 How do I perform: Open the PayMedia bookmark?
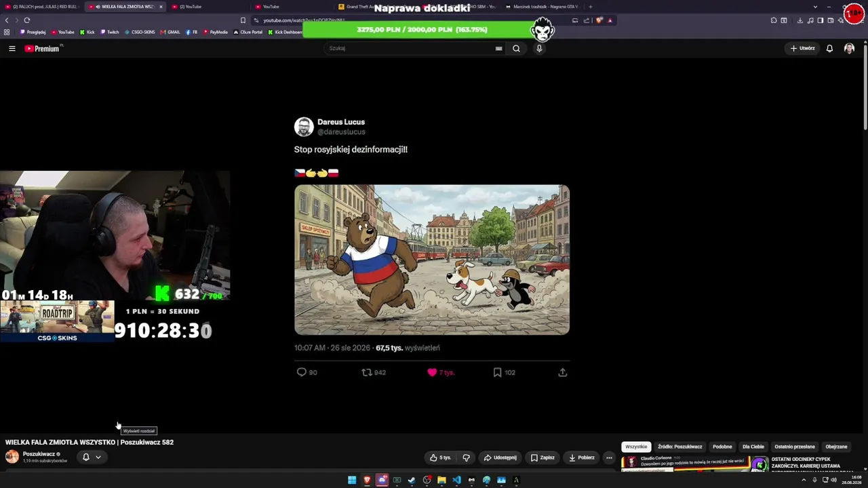pos(216,32)
